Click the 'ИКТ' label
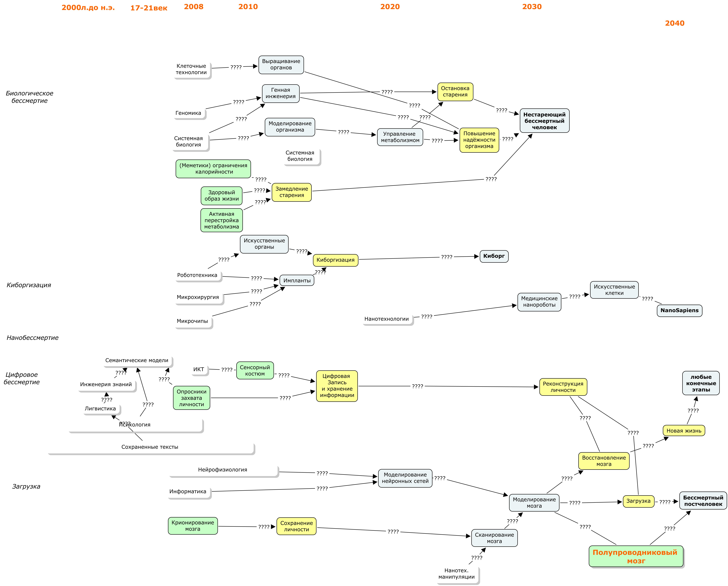 (199, 369)
